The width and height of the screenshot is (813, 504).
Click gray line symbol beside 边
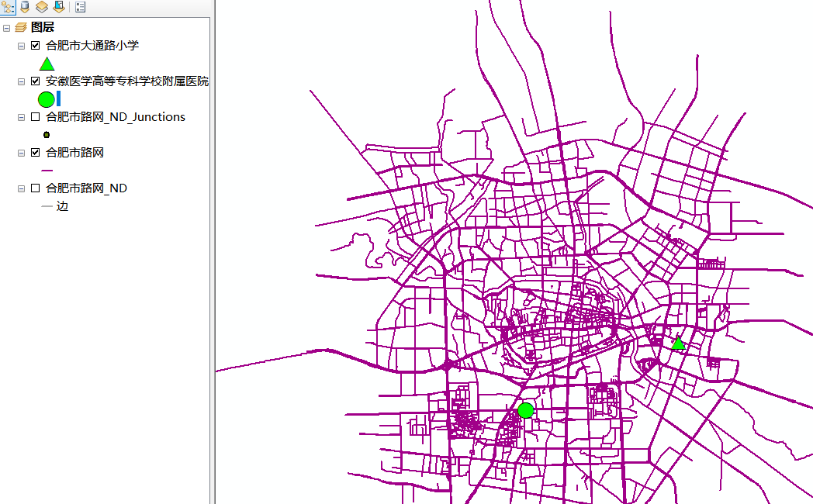tap(47, 206)
